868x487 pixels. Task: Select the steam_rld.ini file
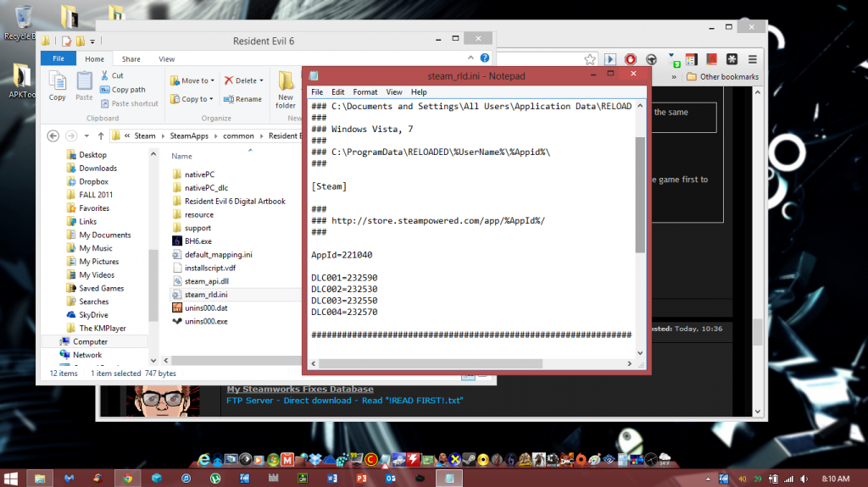(206, 295)
